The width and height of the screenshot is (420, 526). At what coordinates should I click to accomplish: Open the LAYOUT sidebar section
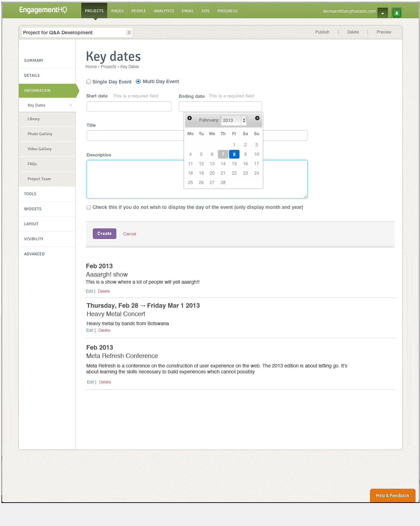click(x=47, y=224)
